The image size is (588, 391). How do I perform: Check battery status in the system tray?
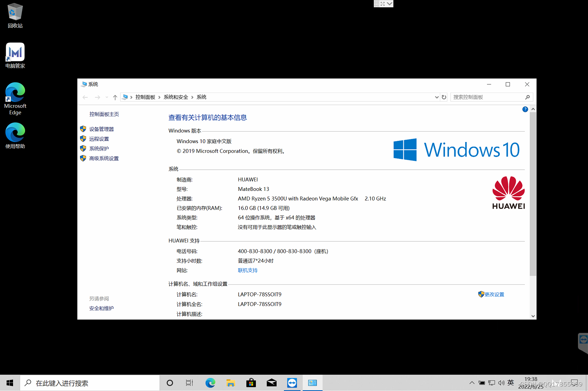482,383
